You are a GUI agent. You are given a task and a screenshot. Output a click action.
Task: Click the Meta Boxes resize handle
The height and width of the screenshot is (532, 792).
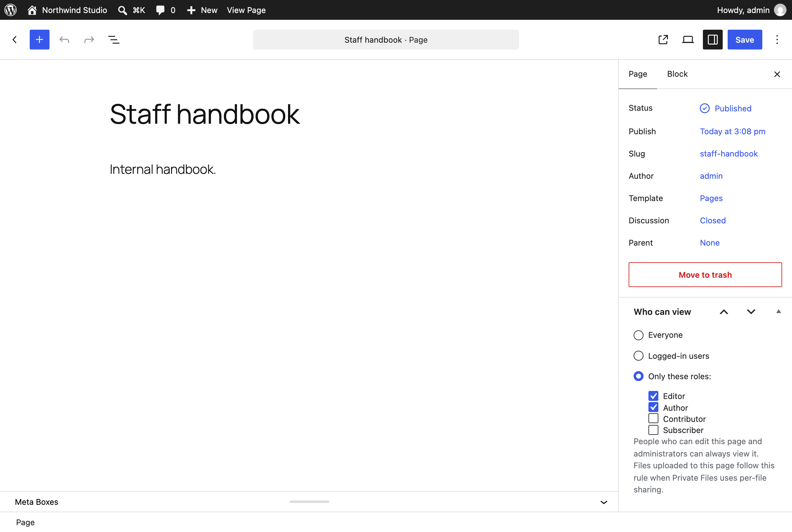309,502
